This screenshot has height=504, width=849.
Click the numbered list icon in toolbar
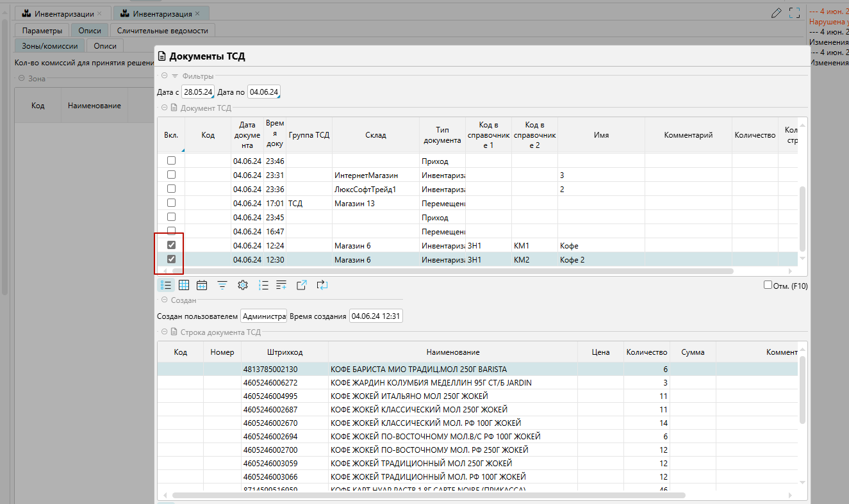263,286
